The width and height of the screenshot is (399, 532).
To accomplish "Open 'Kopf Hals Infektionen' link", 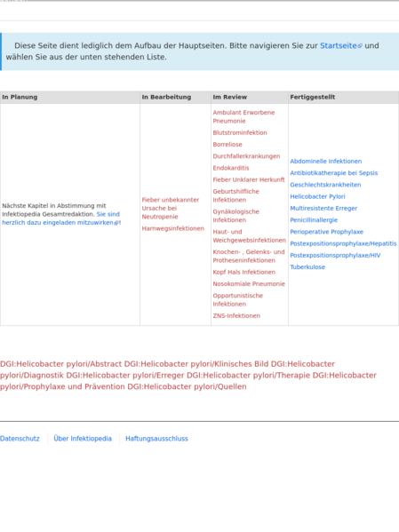I will click(243, 272).
